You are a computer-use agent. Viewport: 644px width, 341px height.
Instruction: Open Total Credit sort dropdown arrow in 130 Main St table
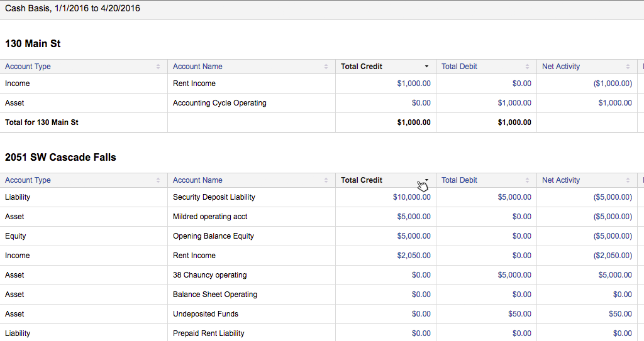click(426, 67)
